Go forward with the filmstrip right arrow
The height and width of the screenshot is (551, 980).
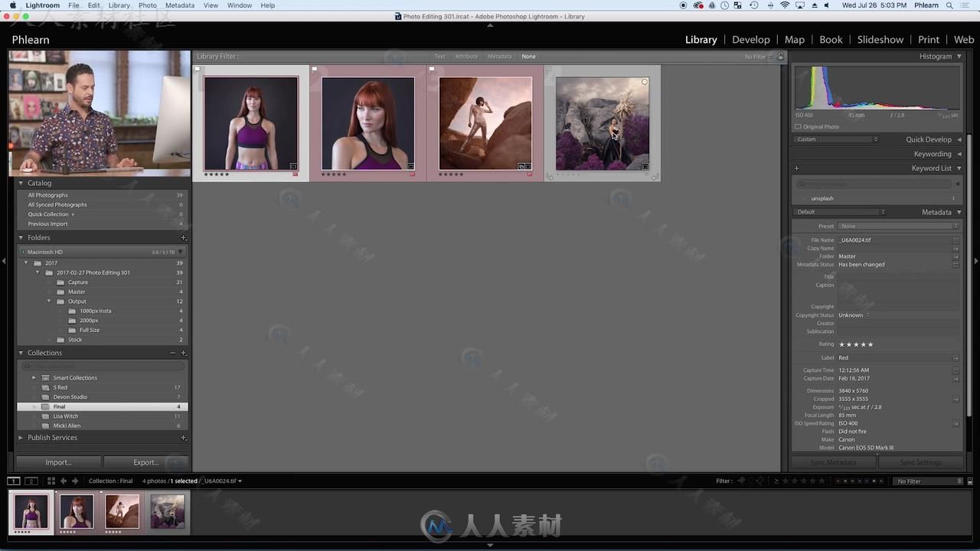[75, 481]
